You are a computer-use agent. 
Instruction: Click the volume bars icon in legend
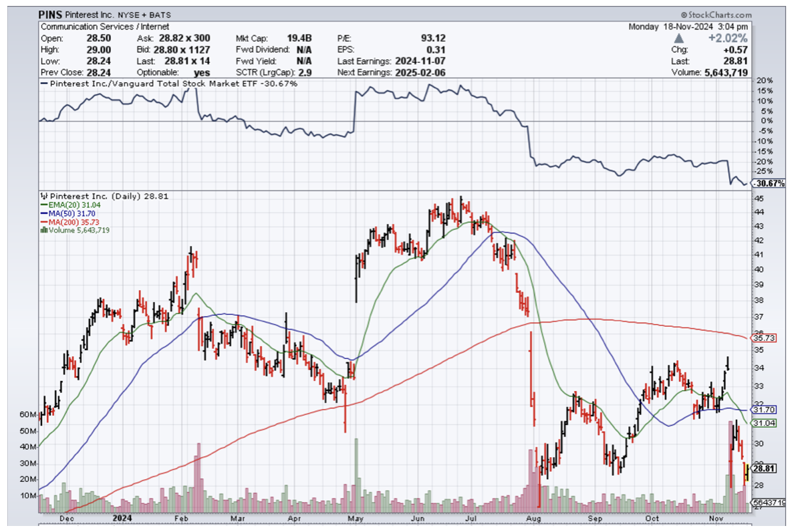43,230
